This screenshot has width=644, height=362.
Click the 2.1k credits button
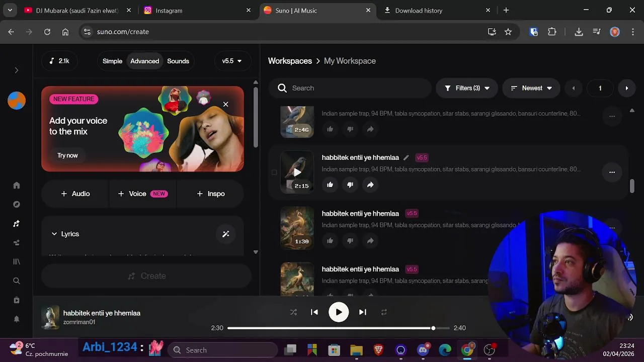(x=59, y=61)
